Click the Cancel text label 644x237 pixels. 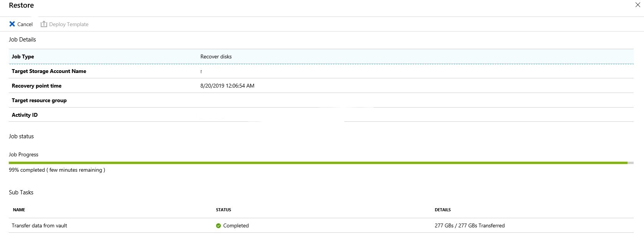coord(25,24)
